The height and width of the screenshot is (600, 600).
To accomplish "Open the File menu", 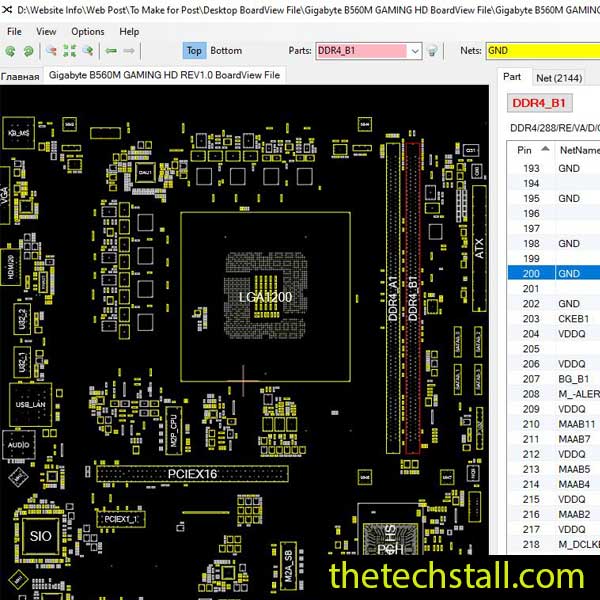I will pos(14,31).
